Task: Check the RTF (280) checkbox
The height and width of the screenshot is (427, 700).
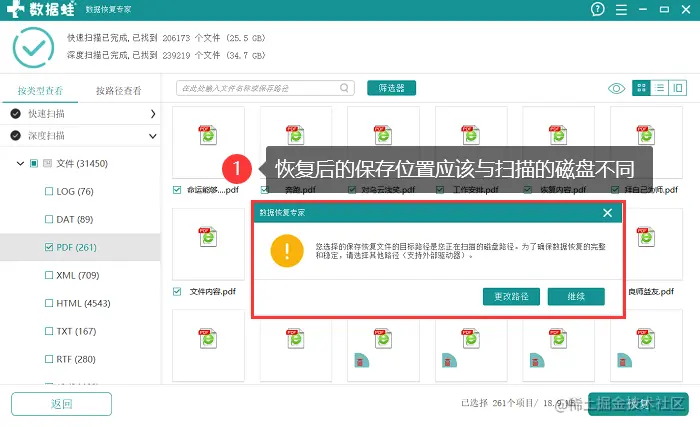Action: click(x=49, y=360)
